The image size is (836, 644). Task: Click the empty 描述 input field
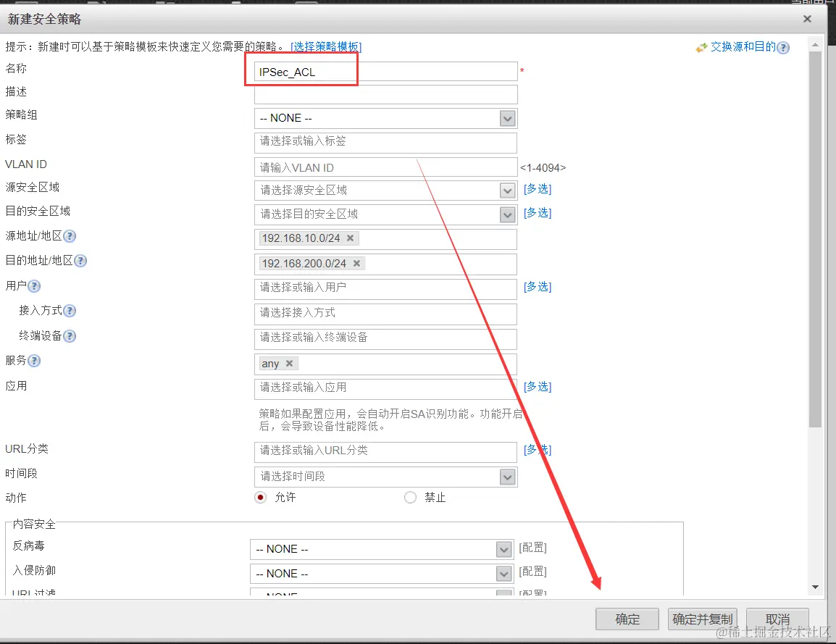tap(386, 94)
